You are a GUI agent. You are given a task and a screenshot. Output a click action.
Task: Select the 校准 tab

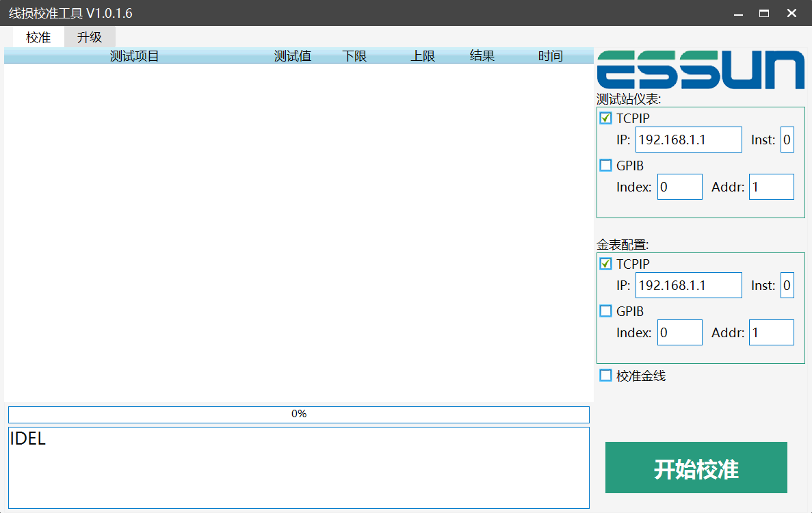tap(38, 38)
